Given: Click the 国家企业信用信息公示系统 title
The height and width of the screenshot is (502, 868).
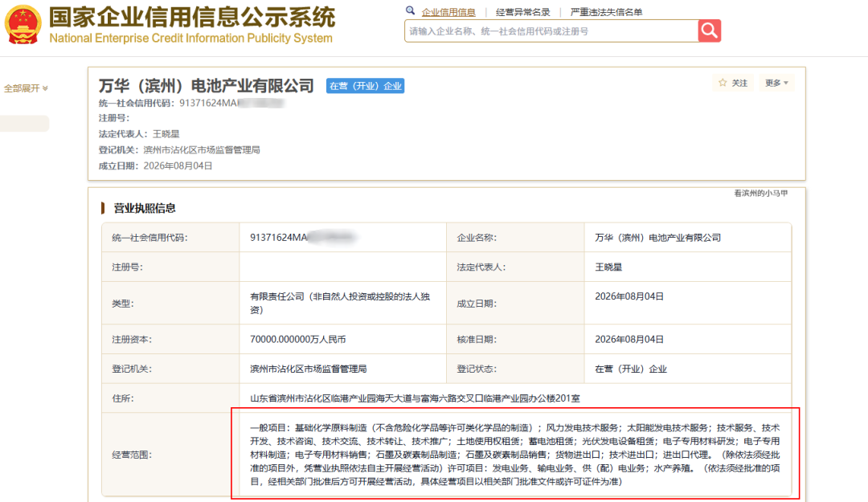Looking at the screenshot, I should click(x=192, y=18).
